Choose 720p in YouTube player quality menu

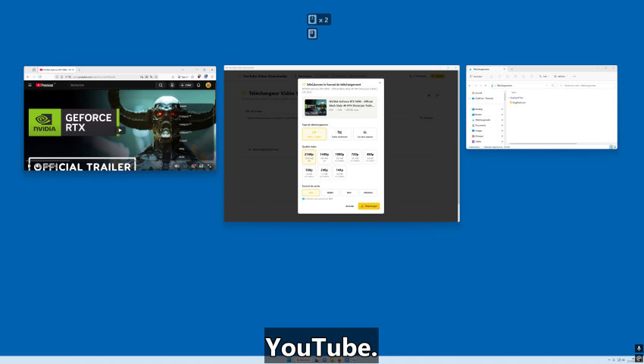[x=183, y=140]
